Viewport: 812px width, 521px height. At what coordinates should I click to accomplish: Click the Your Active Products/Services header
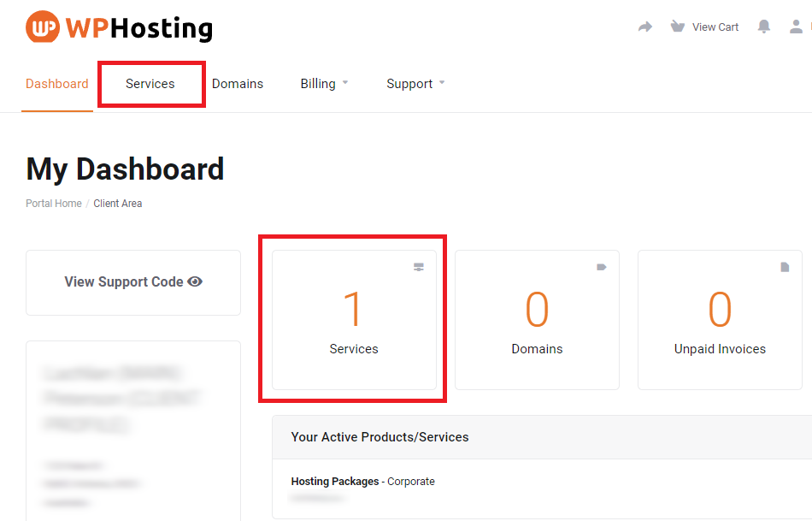(x=380, y=437)
